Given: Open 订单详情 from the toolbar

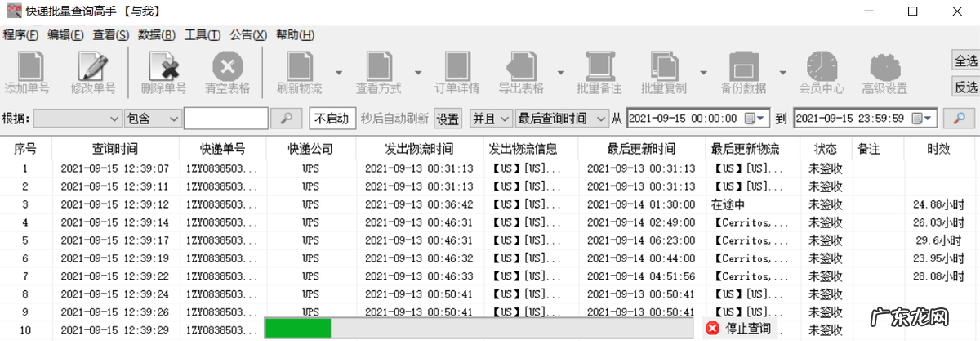Looking at the screenshot, I should (x=457, y=65).
